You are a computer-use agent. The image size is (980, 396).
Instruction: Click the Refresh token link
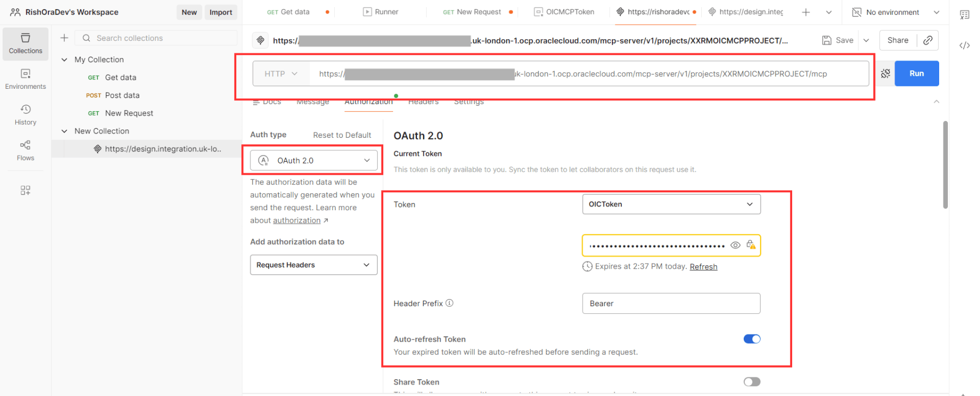point(703,267)
